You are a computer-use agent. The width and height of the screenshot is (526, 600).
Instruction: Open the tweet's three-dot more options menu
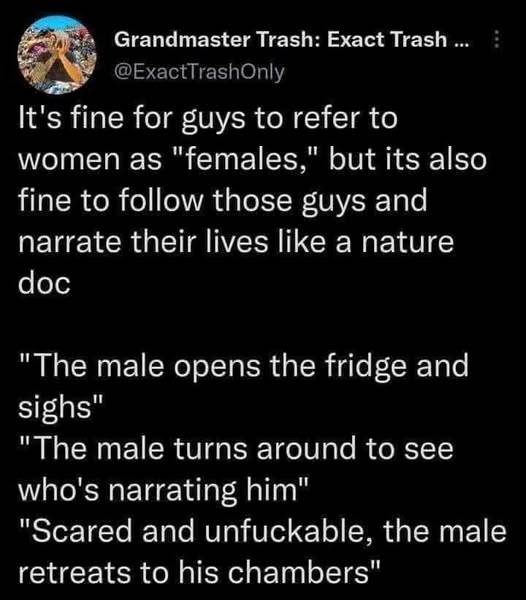point(496,39)
